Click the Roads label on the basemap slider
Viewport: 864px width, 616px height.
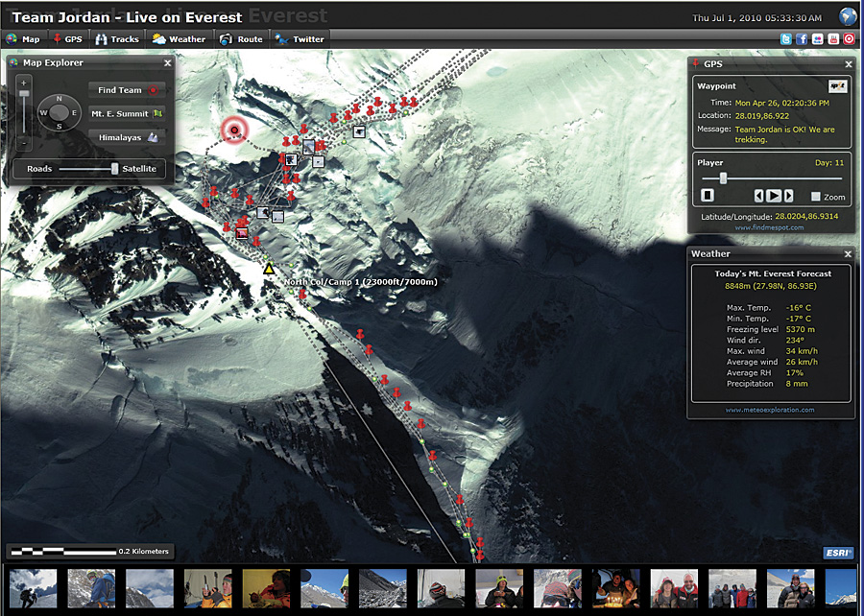pyautogui.click(x=39, y=169)
